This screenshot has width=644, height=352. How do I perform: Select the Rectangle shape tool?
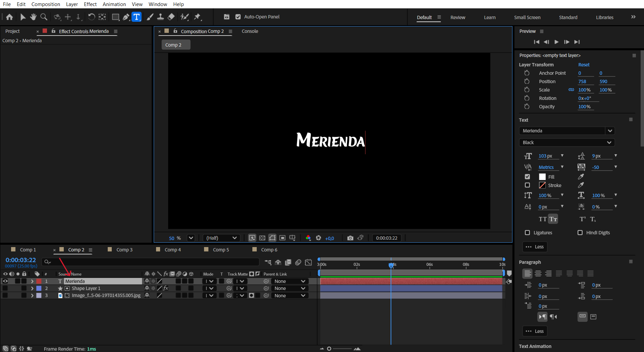(x=115, y=17)
